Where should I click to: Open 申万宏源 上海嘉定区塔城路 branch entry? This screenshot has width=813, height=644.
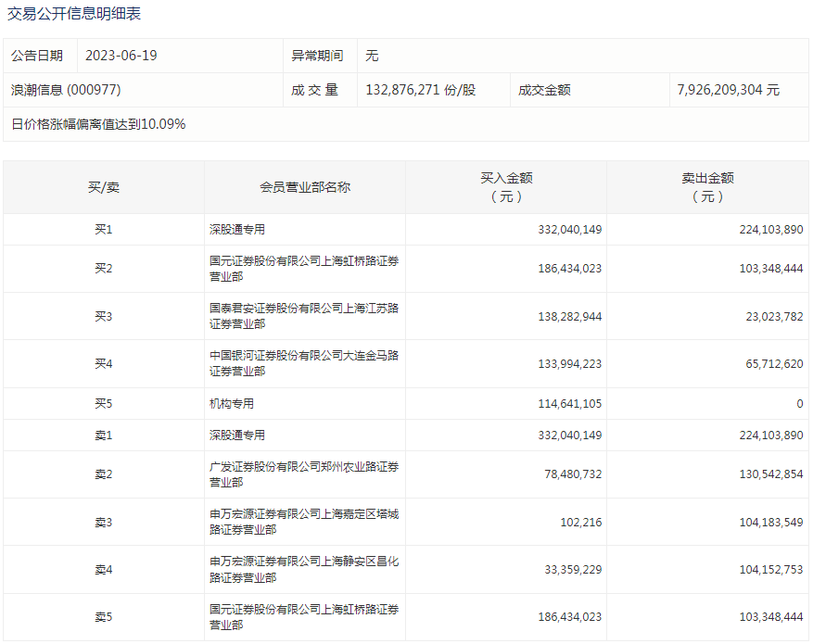click(x=304, y=522)
